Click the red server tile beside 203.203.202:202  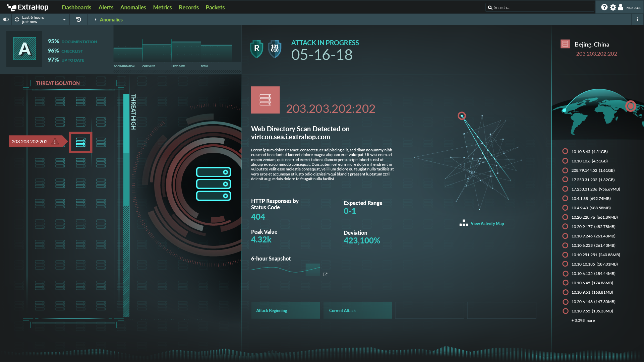point(265,100)
